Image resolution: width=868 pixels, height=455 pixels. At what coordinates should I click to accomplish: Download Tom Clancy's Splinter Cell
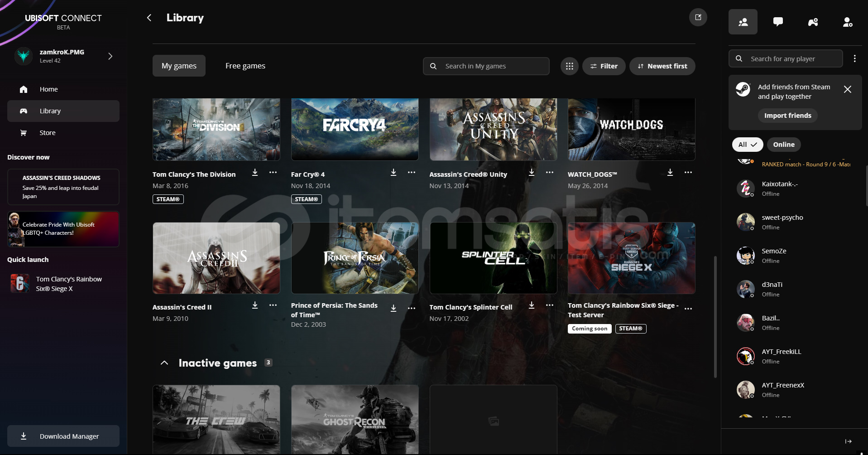point(532,305)
